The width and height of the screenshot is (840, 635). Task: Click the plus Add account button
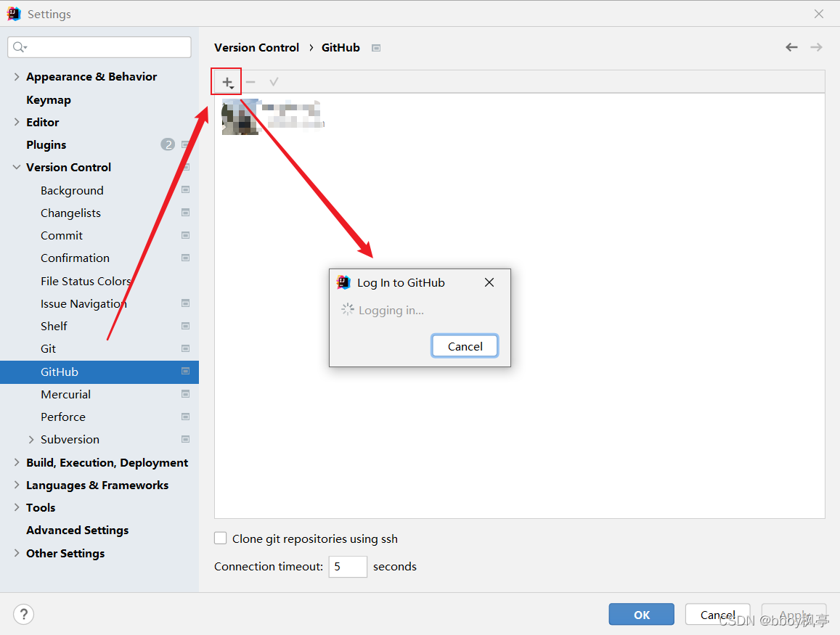pos(228,83)
